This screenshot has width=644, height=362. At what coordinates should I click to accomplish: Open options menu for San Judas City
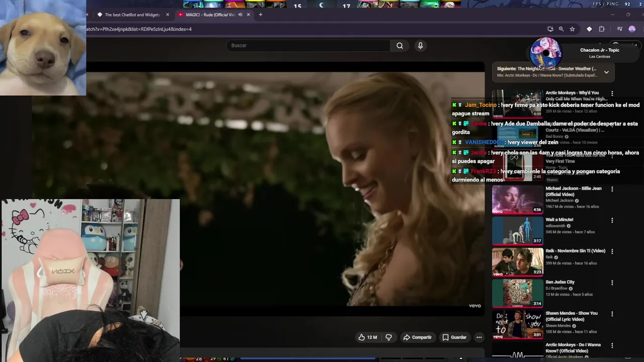coord(612,283)
